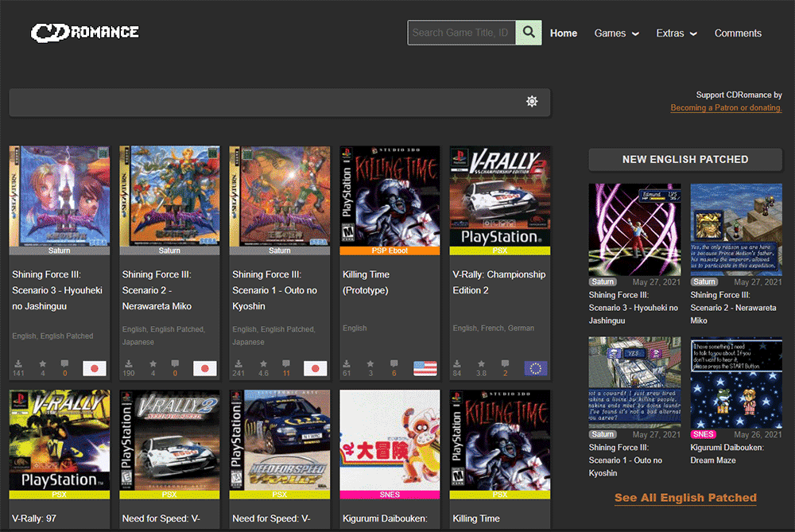
Task: Toggle the light/dark theme sun icon
Action: tap(532, 101)
